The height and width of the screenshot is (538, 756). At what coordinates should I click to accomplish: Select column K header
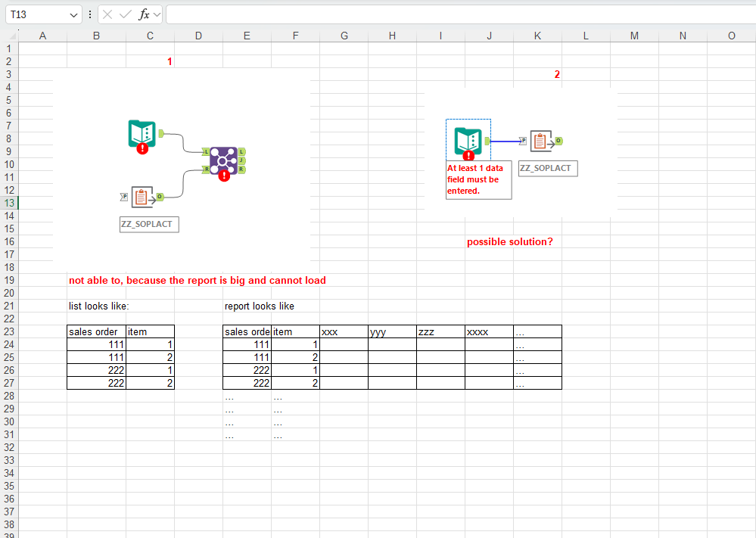537,36
